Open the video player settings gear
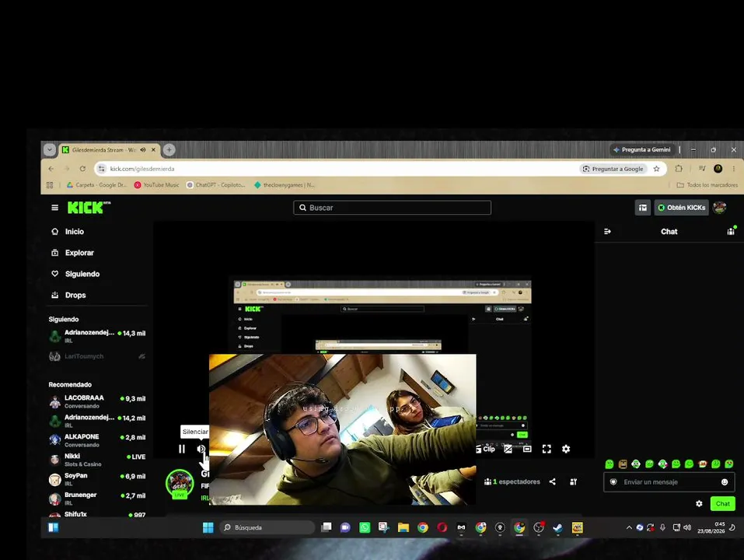Viewport: 744px width, 560px height. (566, 449)
